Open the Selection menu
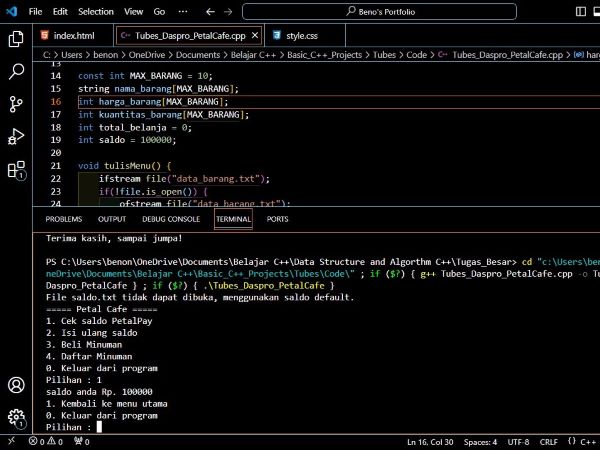Viewport: 600px width, 450px height. coord(96,11)
